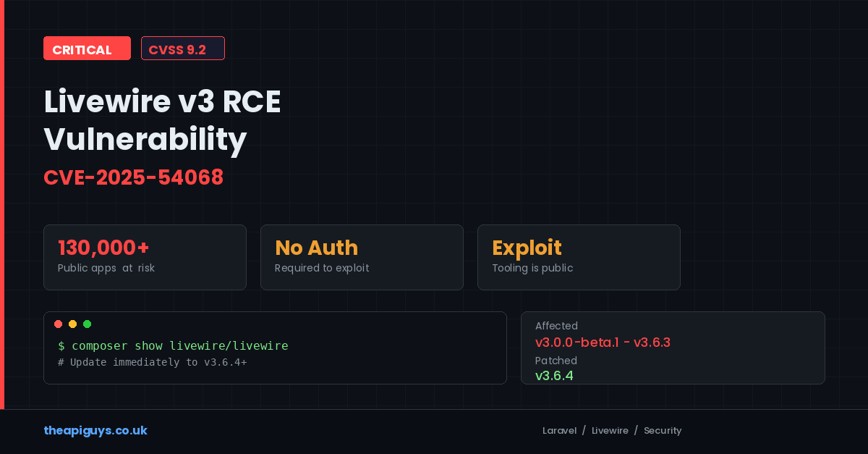
Task: Click the green terminal maximize dot
Action: [87, 324]
